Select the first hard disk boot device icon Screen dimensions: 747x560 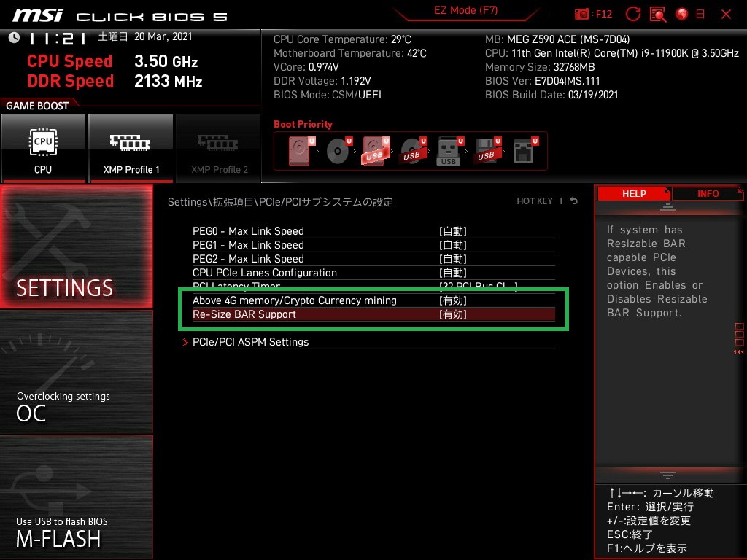(301, 151)
